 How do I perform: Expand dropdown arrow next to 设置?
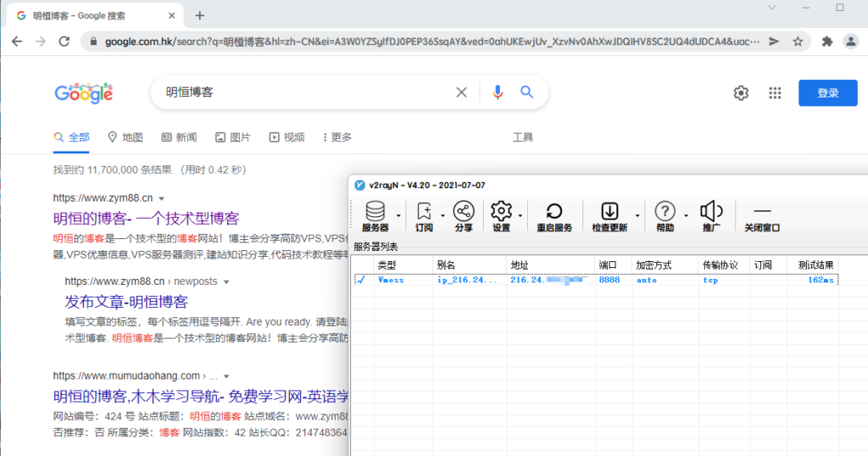coord(520,215)
